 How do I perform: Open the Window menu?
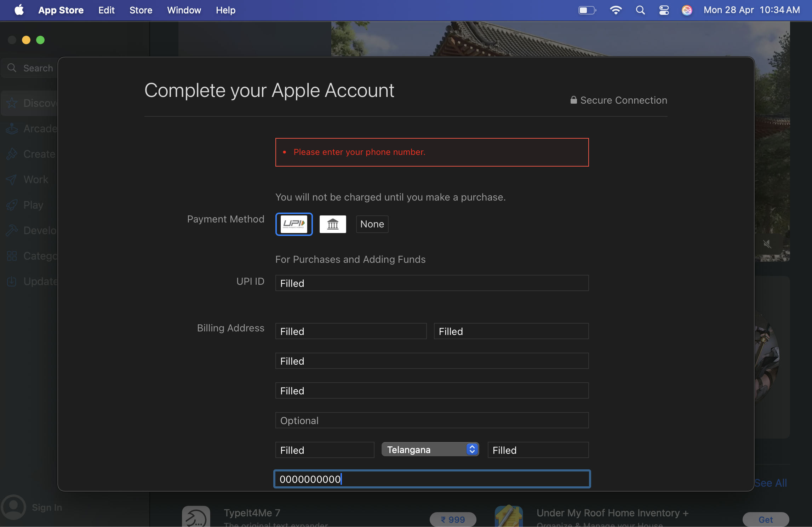click(x=184, y=10)
